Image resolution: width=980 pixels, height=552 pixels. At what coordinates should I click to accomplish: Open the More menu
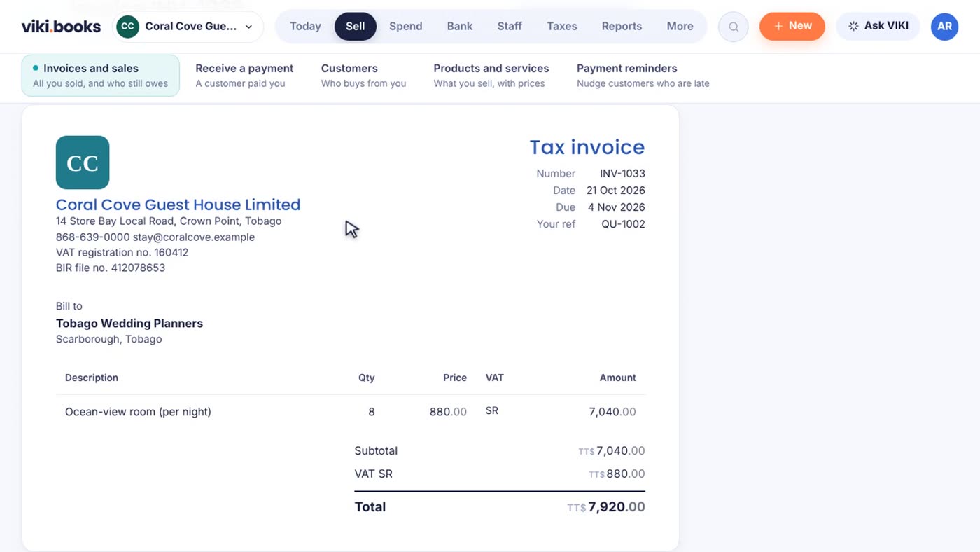click(x=680, y=27)
